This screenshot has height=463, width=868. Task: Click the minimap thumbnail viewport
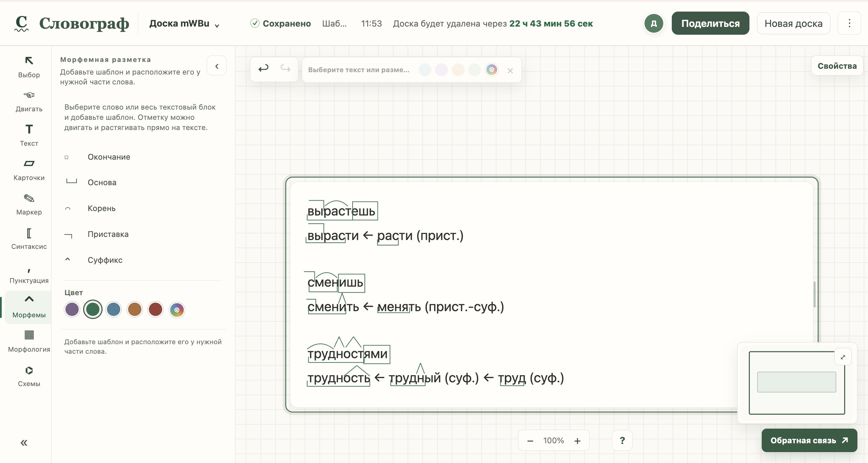796,382
